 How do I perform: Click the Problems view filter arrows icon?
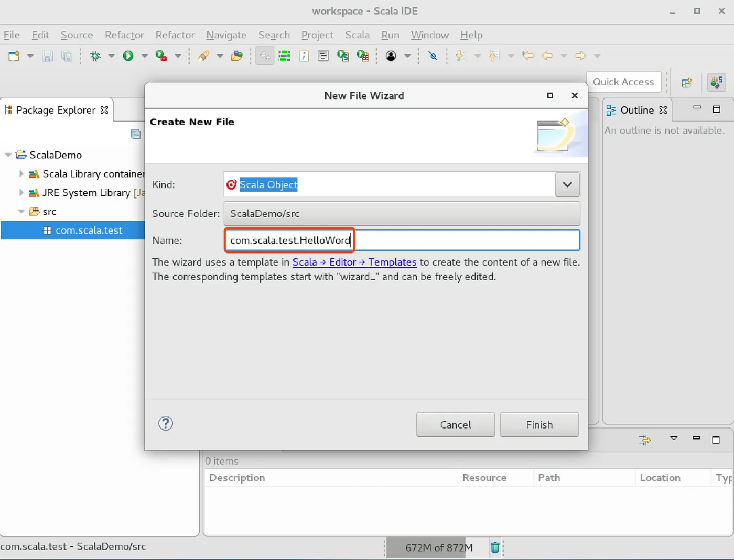[x=645, y=440]
